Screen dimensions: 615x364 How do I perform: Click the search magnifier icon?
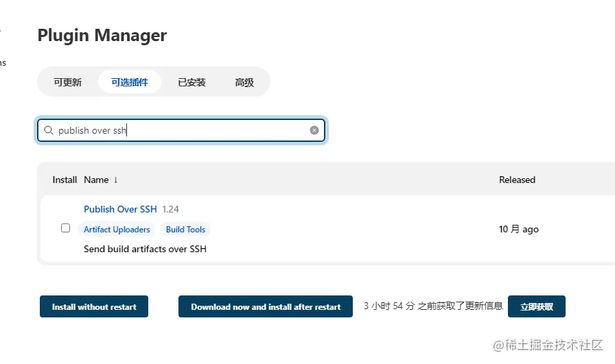pos(49,130)
